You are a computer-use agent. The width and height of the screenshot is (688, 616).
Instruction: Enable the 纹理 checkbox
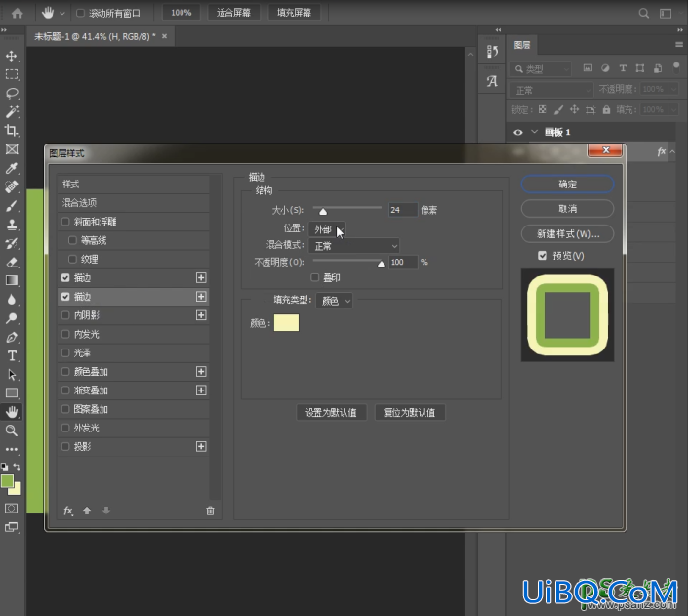[72, 259]
